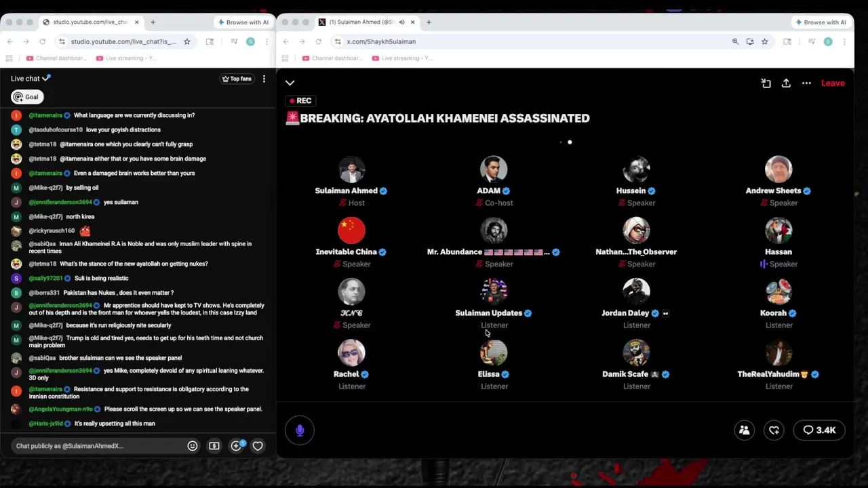Viewport: 868px width, 488px height.
Task: Open site info icon in X address bar
Action: [338, 41]
